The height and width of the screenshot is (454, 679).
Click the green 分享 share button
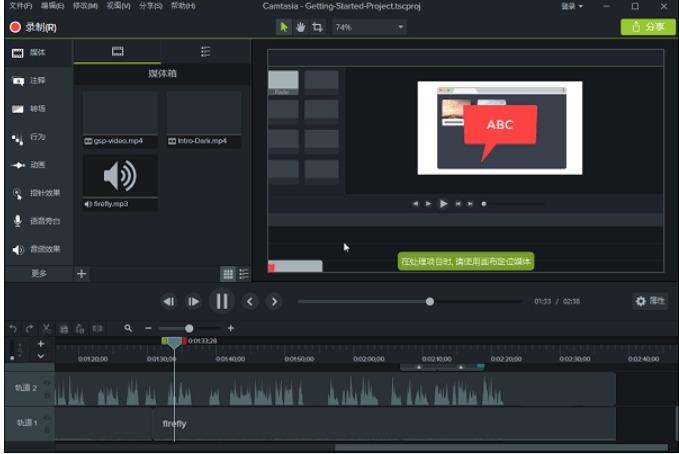648,27
